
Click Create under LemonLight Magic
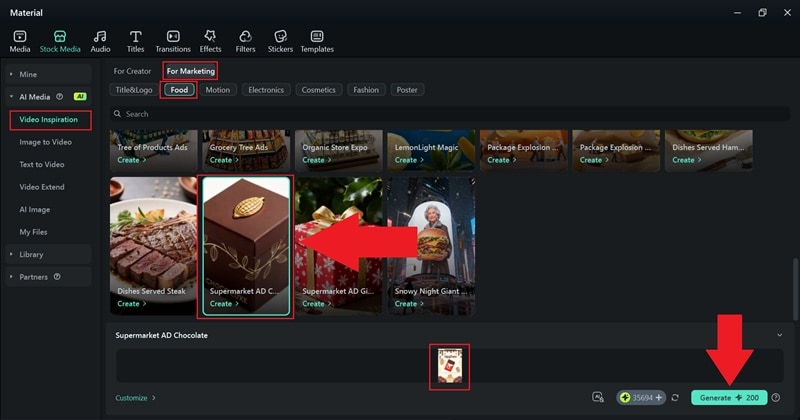click(x=409, y=160)
